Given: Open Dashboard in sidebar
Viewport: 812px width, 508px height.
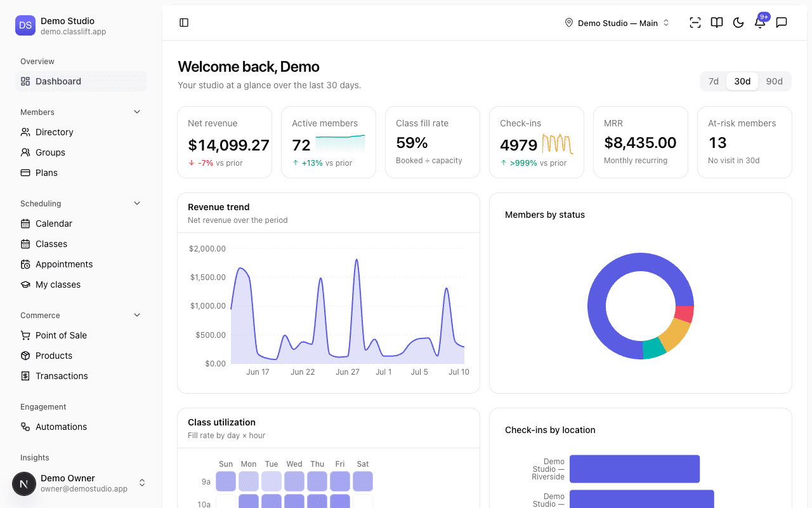Looking at the screenshot, I should (x=81, y=81).
